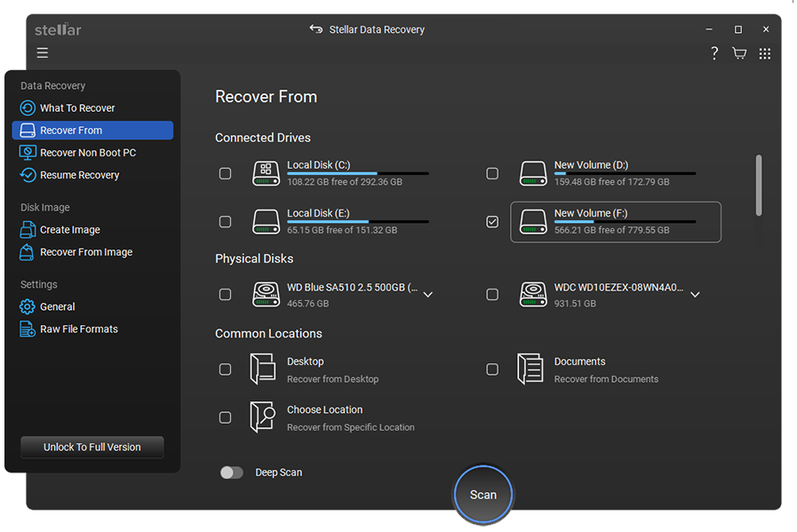
Task: Check the Documents location checkbox
Action: click(x=492, y=369)
